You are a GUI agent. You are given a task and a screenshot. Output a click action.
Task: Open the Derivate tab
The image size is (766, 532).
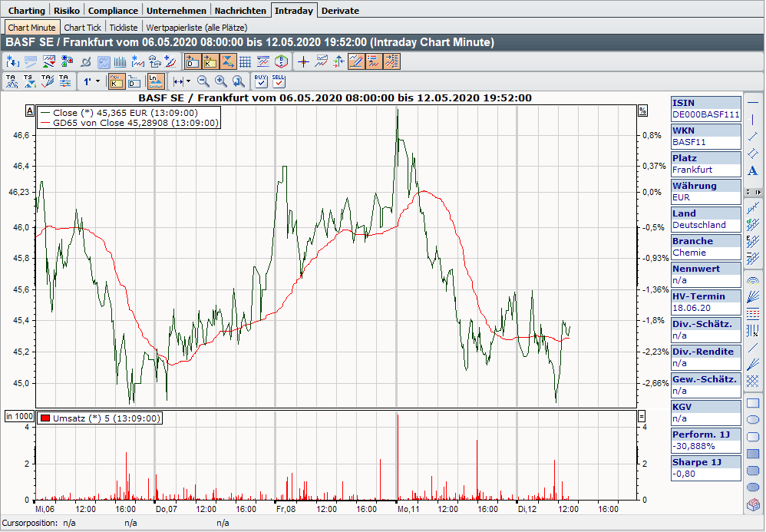(x=339, y=11)
